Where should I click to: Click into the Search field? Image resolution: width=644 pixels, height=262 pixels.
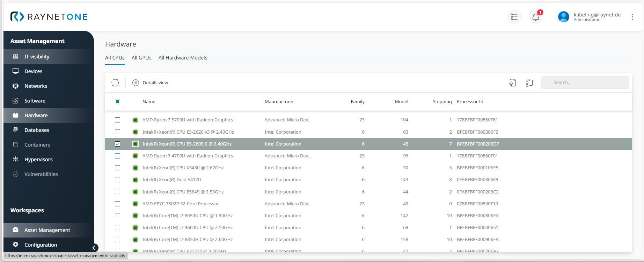585,83
